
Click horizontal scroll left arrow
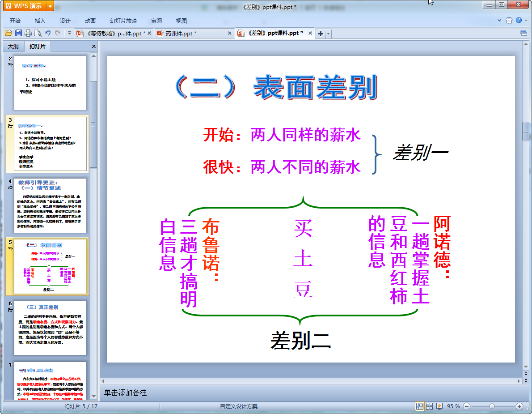tap(103, 381)
